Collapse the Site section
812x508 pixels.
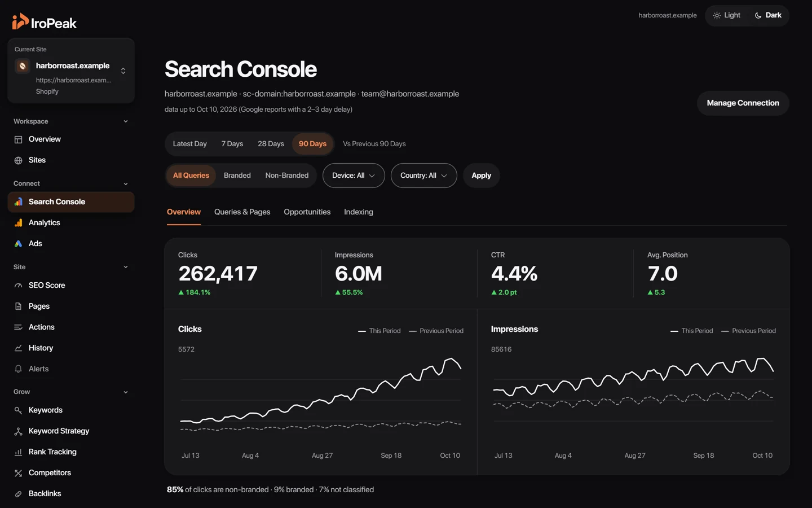pos(126,267)
